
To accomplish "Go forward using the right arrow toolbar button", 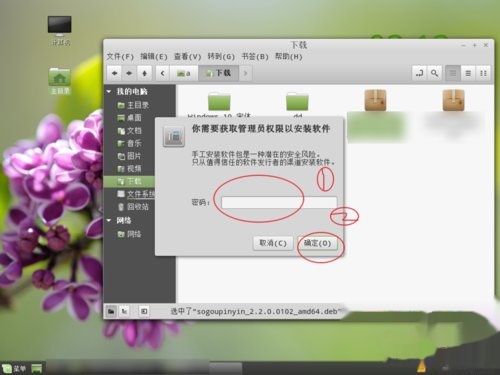I will coord(129,73).
